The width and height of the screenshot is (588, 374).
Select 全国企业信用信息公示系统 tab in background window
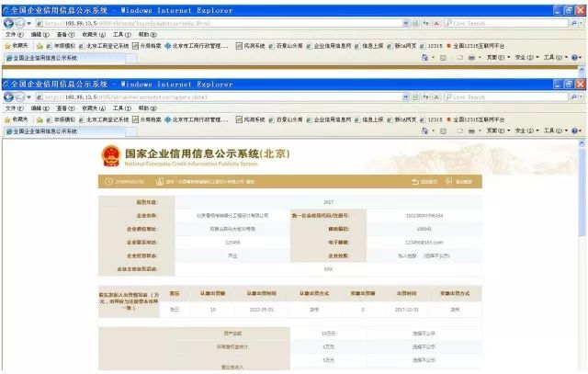click(64, 58)
